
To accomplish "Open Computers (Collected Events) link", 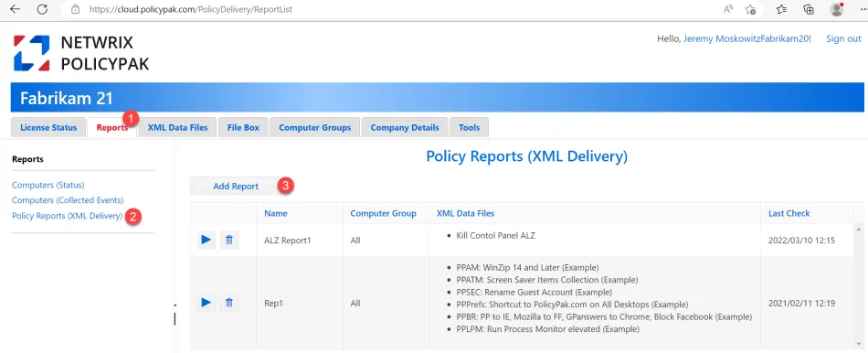I will coord(68,200).
